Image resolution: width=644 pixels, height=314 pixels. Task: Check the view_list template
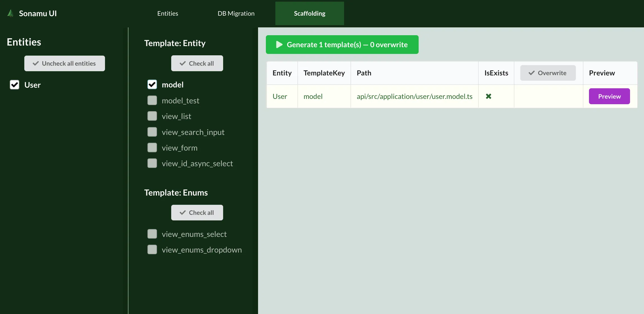click(x=152, y=116)
